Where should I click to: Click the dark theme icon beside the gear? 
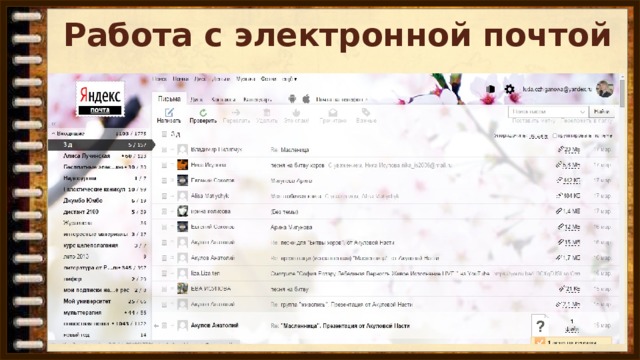click(491, 89)
